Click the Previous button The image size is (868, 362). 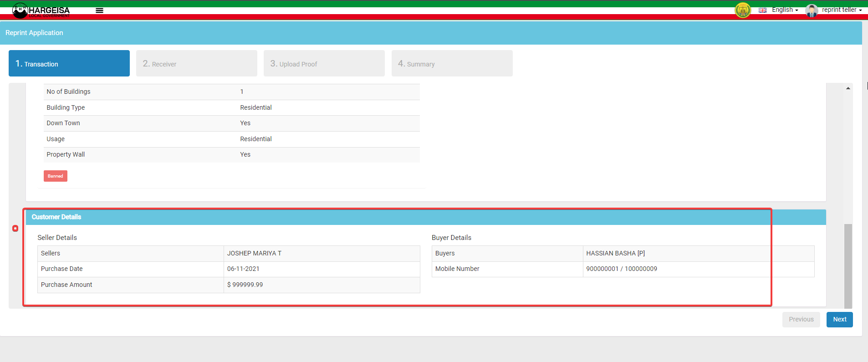[801, 319]
